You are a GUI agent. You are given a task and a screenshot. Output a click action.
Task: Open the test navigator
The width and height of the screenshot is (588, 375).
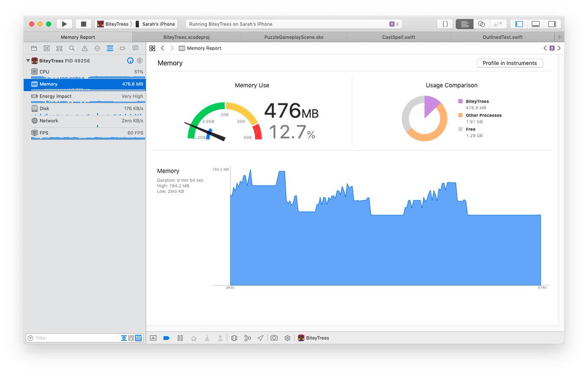pyautogui.click(x=97, y=48)
